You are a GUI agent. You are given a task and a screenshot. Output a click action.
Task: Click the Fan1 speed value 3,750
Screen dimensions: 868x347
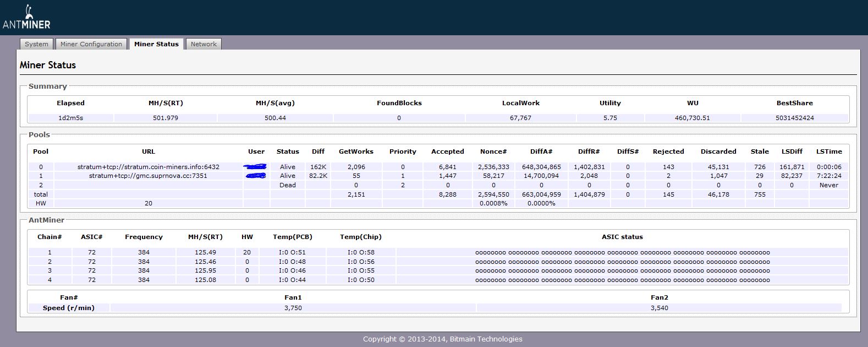pyautogui.click(x=293, y=308)
